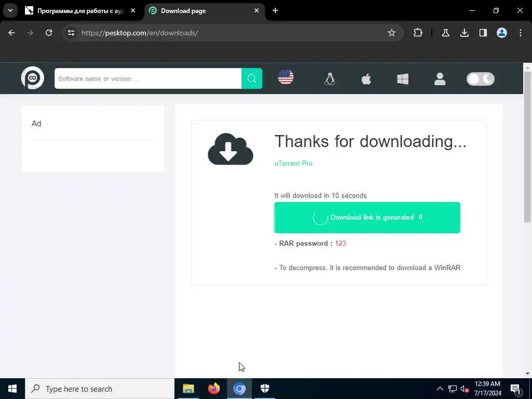532x399 pixels.
Task: Open the Extensions puzzle icon
Action: click(x=418, y=33)
